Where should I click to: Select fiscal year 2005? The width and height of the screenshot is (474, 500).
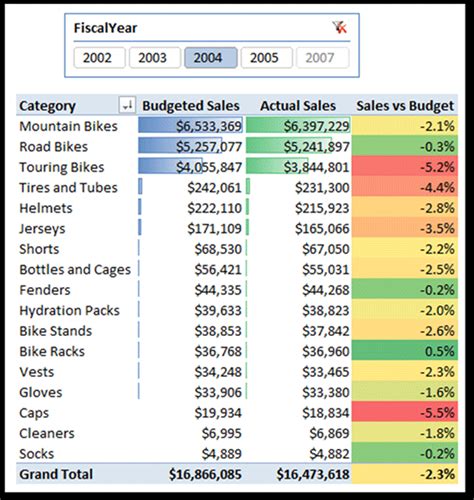click(267, 58)
